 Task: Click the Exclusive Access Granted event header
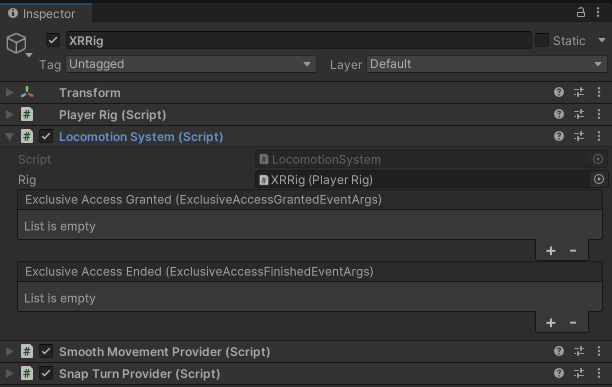pyautogui.click(x=310, y=200)
